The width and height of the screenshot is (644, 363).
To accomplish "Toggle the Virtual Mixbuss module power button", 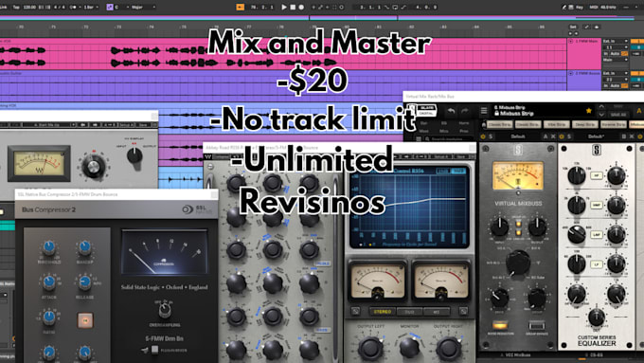I will [x=483, y=136].
